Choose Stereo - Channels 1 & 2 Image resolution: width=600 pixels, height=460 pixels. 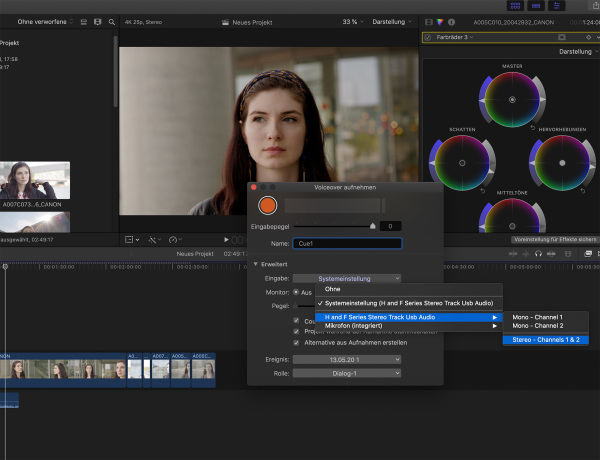tap(546, 340)
